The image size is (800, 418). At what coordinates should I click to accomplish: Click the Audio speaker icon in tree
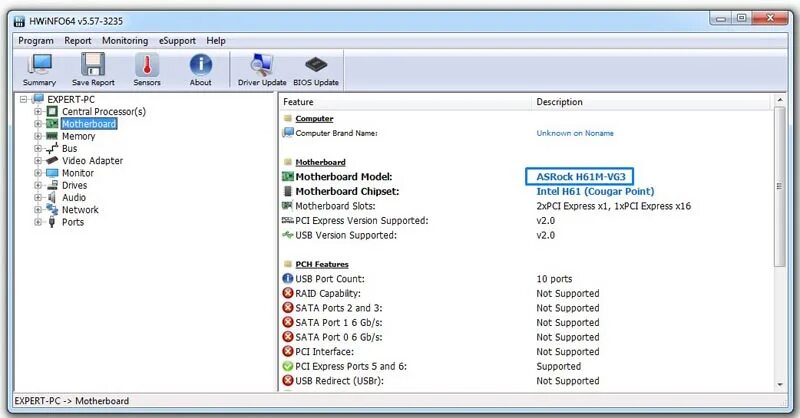52,198
